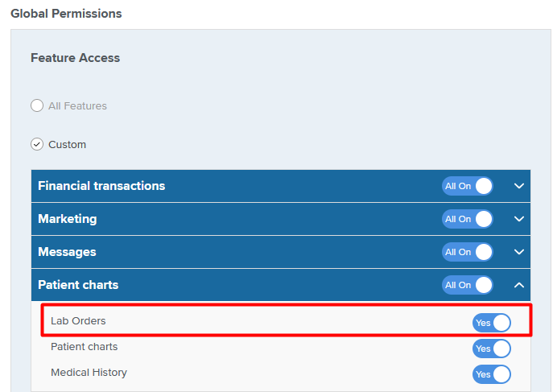
Task: Toggle Financial transactions All On switch
Action: pos(468,186)
